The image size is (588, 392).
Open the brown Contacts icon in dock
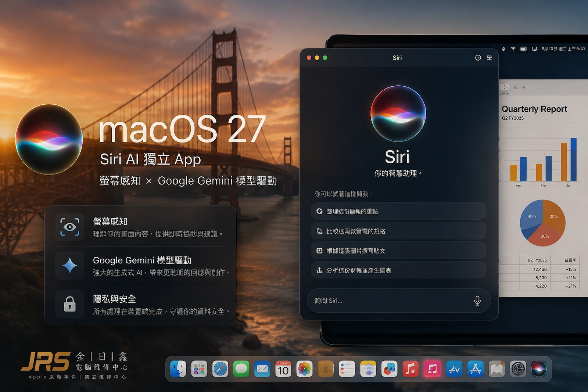click(326, 369)
